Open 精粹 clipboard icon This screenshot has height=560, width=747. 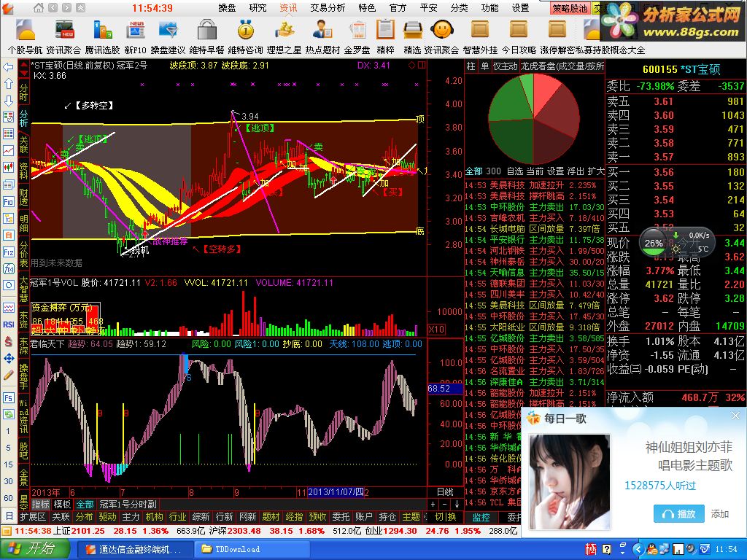385,36
